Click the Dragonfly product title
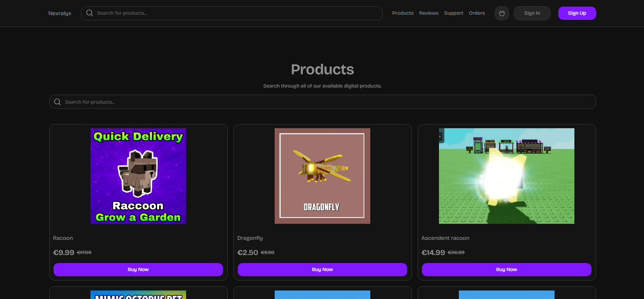644x299 pixels. tap(250, 238)
